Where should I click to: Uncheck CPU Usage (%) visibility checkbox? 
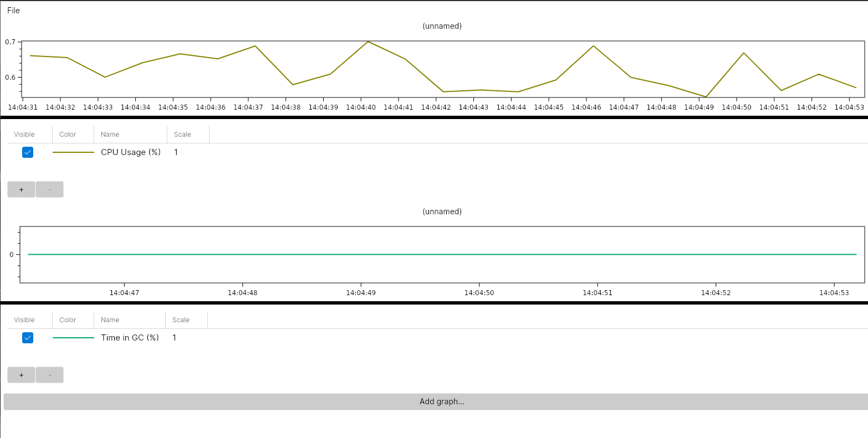[28, 152]
